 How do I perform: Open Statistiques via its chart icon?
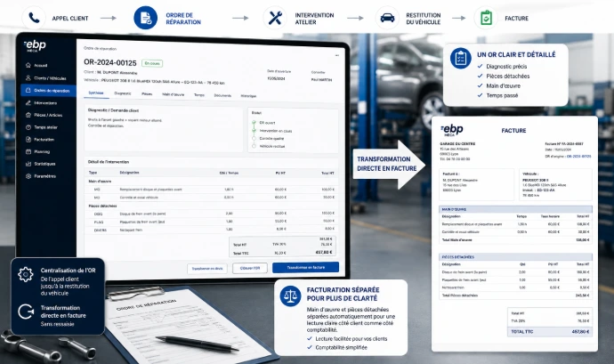click(28, 164)
